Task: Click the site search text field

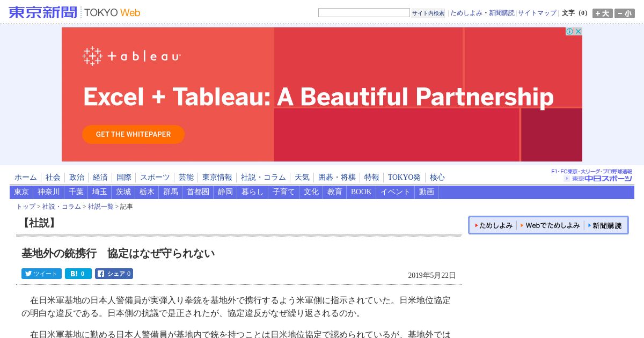Action: [364, 13]
